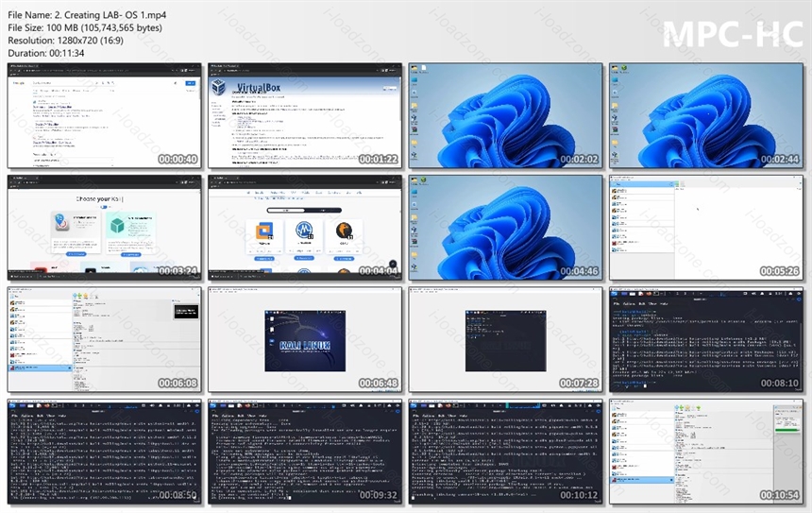Viewport: 812px width, 513px height.
Task: Open the Choose your Kali frame at 00:03:24
Action: click(x=105, y=228)
